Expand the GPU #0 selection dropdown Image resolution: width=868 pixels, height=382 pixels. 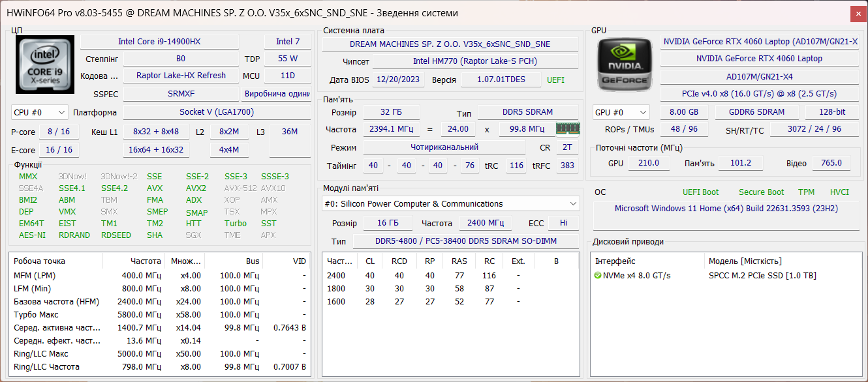tap(621, 112)
